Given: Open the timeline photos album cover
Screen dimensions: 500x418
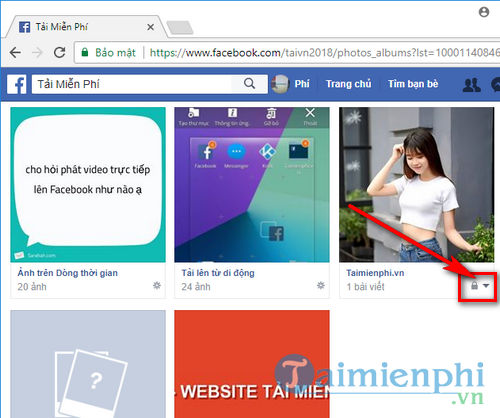Looking at the screenshot, I should pos(88,185).
